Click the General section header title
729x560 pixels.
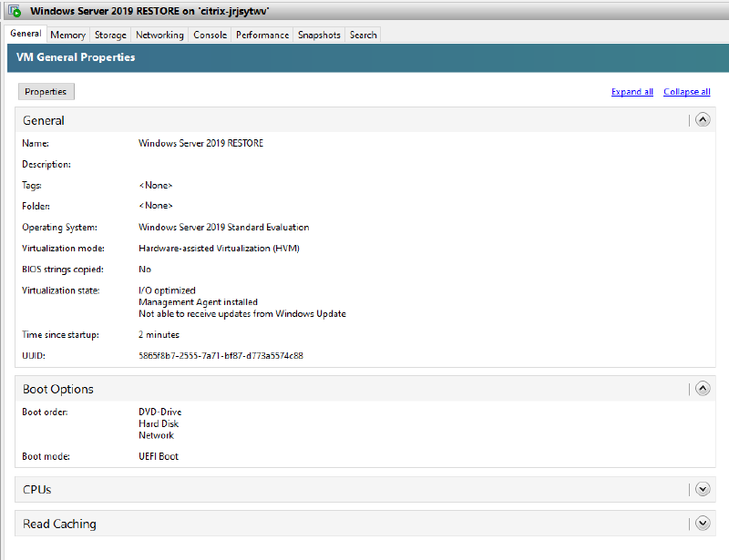[44, 120]
